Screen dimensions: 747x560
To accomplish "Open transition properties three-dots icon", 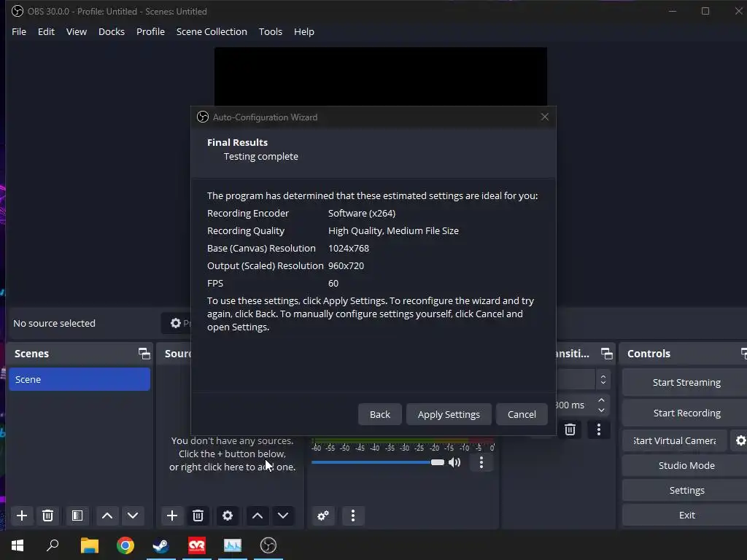I will (x=599, y=429).
